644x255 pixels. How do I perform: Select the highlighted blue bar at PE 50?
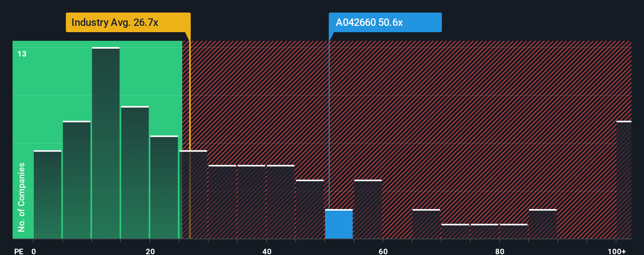click(x=339, y=224)
